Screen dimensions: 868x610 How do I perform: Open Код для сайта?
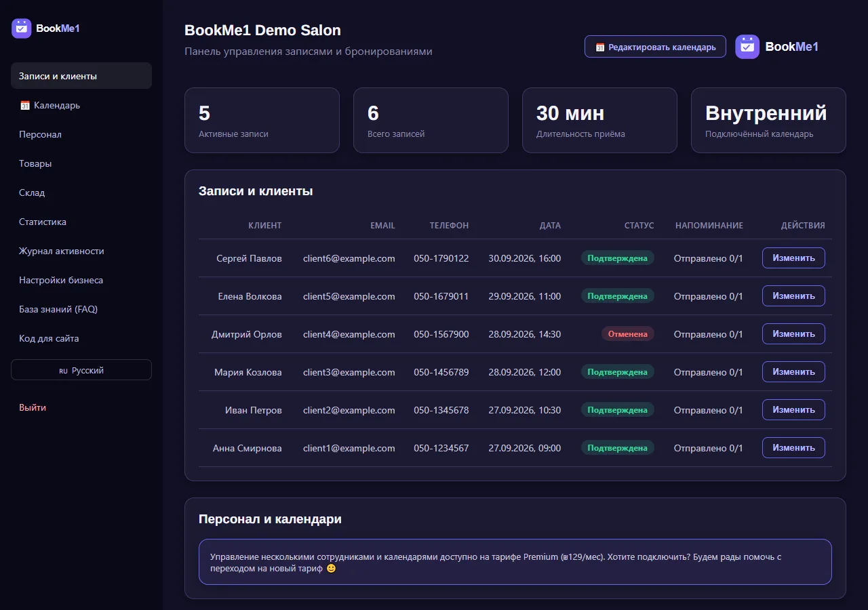tap(81, 338)
